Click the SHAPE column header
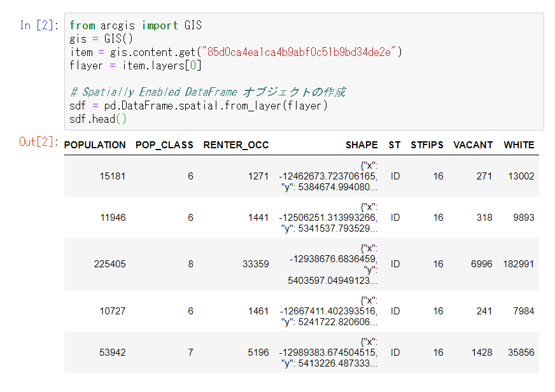 (x=362, y=145)
